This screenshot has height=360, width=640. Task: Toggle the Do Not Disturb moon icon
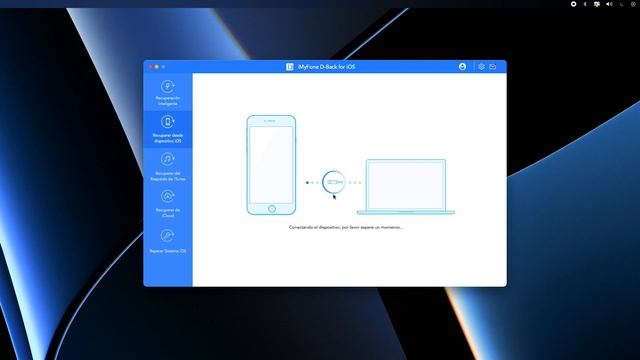[622, 4]
